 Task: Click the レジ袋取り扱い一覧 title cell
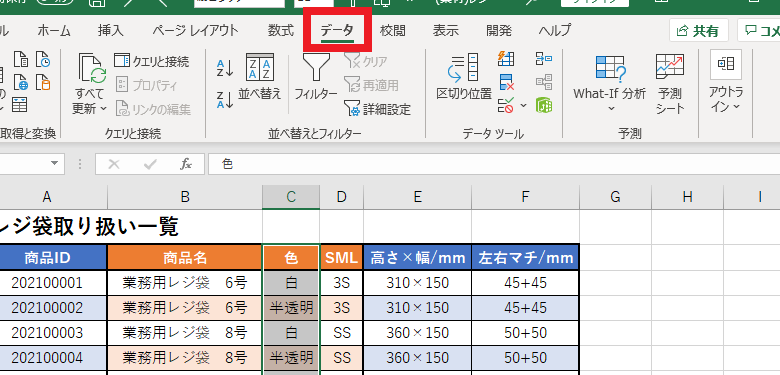(90, 227)
